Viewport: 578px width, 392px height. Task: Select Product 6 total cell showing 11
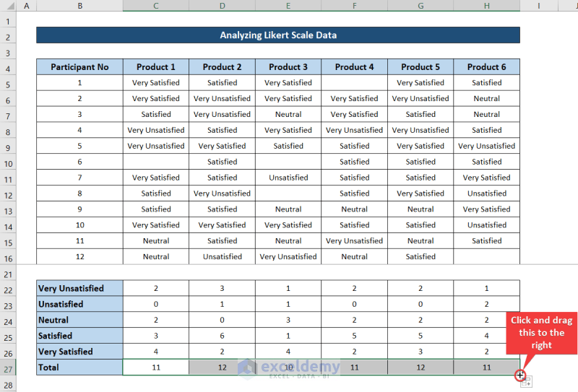pyautogui.click(x=486, y=367)
